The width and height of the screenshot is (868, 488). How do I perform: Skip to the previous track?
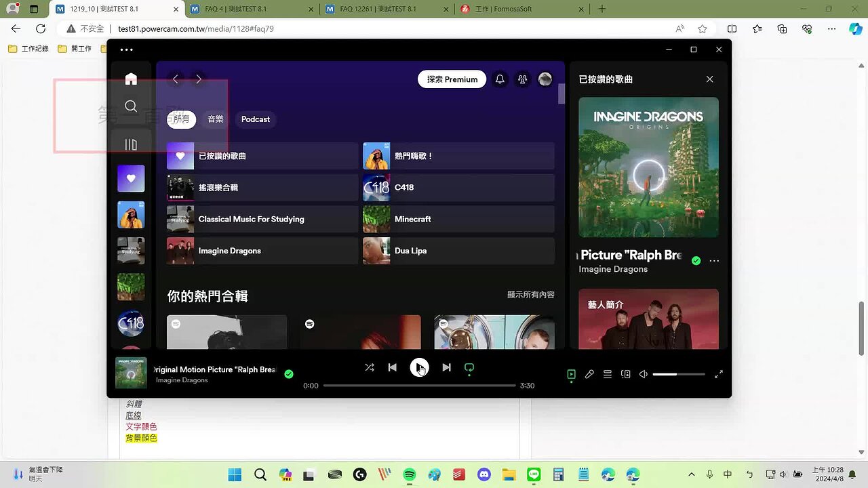click(x=392, y=367)
